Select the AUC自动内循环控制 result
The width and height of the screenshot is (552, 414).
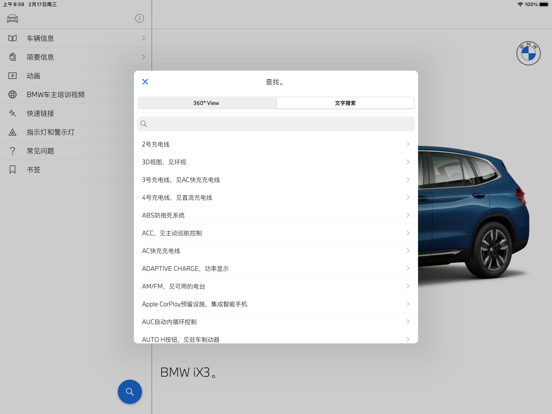coord(276,322)
